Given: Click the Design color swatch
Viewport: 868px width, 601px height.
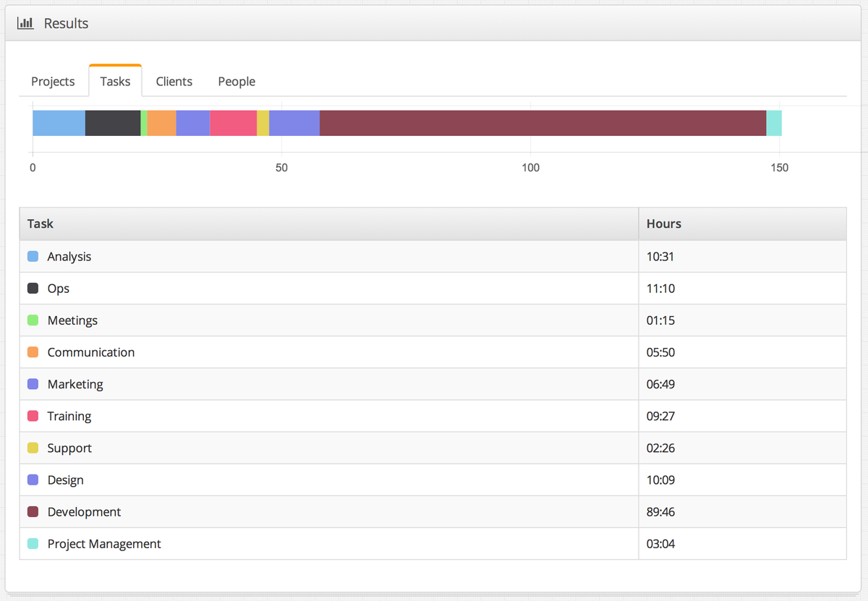Looking at the screenshot, I should (x=33, y=479).
